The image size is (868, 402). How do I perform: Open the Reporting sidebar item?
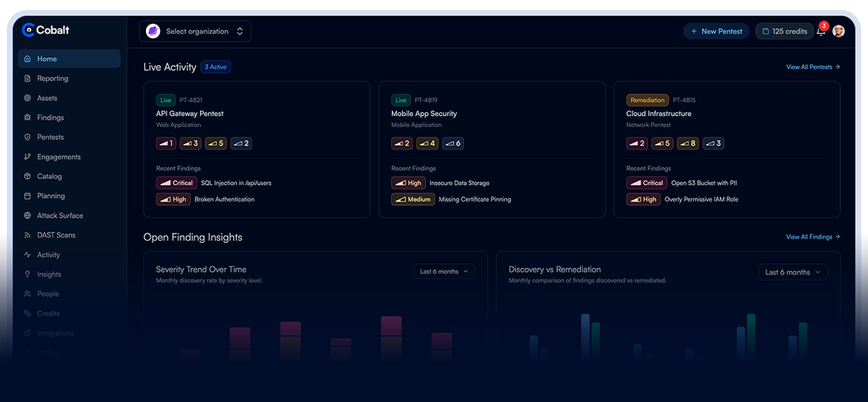(x=70, y=79)
